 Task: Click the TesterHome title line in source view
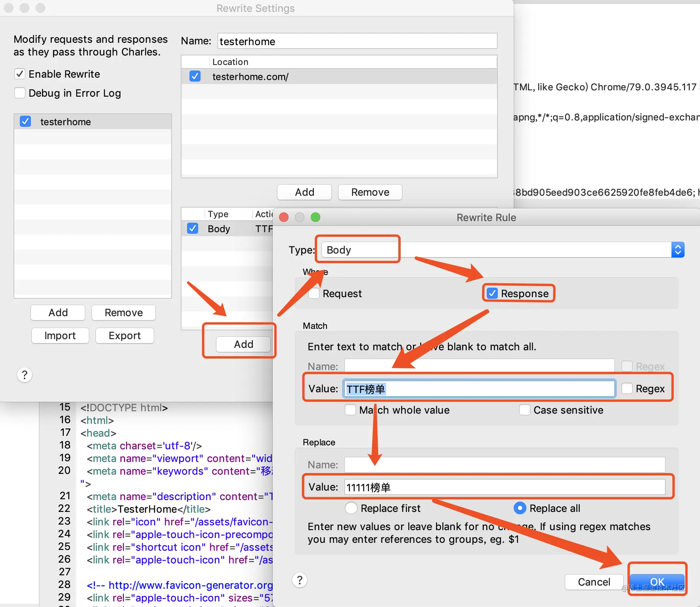(149, 509)
